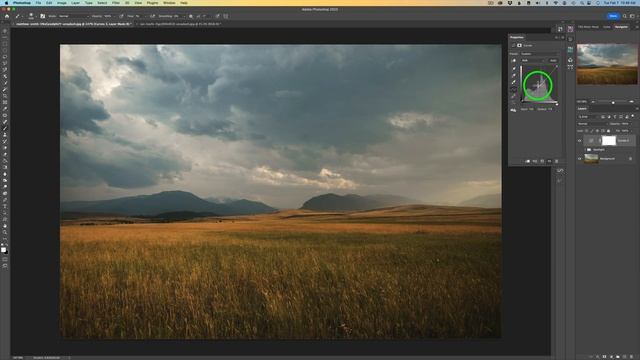Select the Move tool in toolbar
The height and width of the screenshot is (360, 640).
[x=4, y=31]
